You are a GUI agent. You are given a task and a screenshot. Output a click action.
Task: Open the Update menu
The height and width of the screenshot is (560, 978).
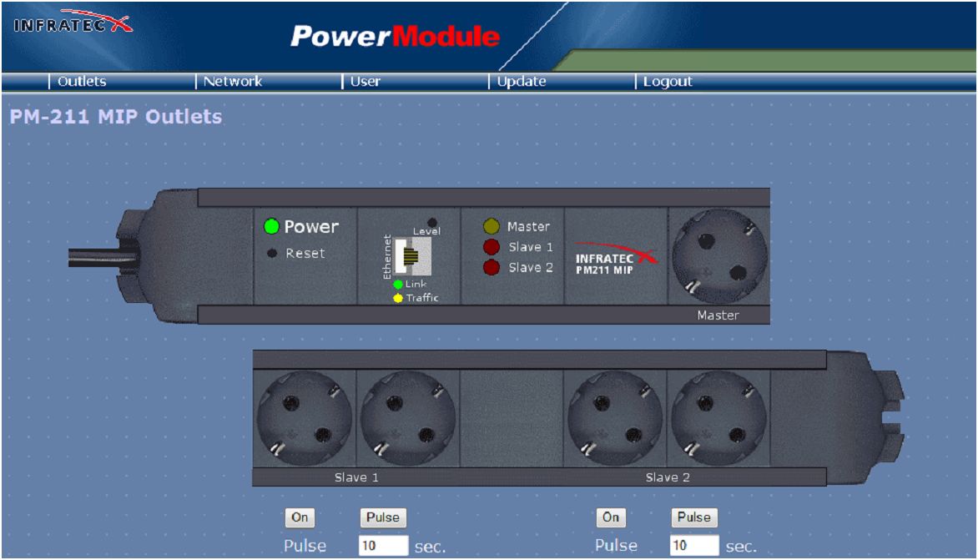[522, 81]
